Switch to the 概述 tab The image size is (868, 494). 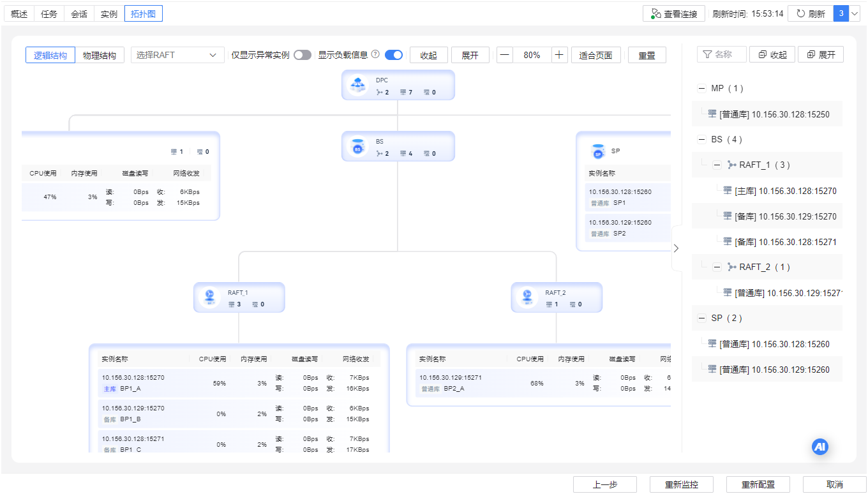tap(19, 13)
